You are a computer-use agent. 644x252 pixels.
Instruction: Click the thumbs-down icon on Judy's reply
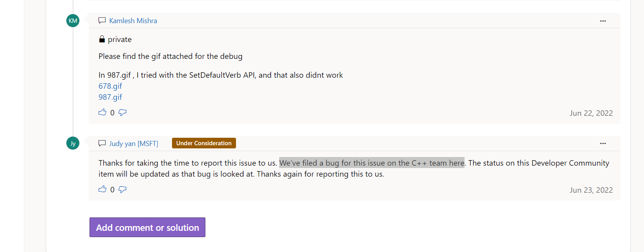point(122,189)
